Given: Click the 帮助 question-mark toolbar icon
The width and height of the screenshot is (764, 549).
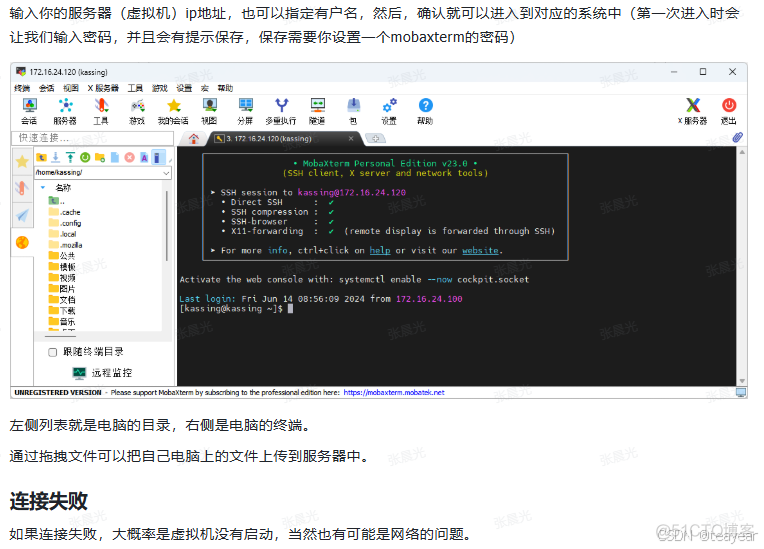Looking at the screenshot, I should click(x=425, y=112).
